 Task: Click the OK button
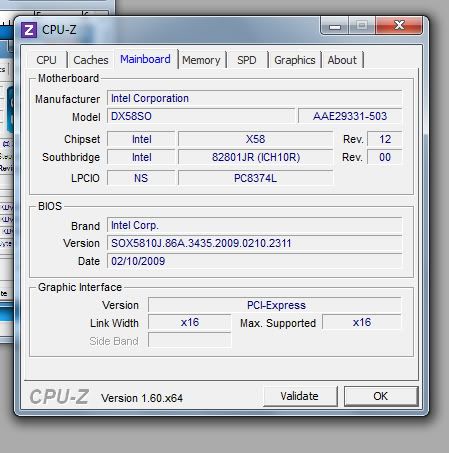(x=381, y=396)
